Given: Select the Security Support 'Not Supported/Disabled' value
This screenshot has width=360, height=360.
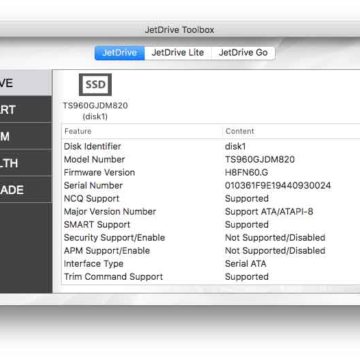Looking at the screenshot, I should click(x=275, y=238).
